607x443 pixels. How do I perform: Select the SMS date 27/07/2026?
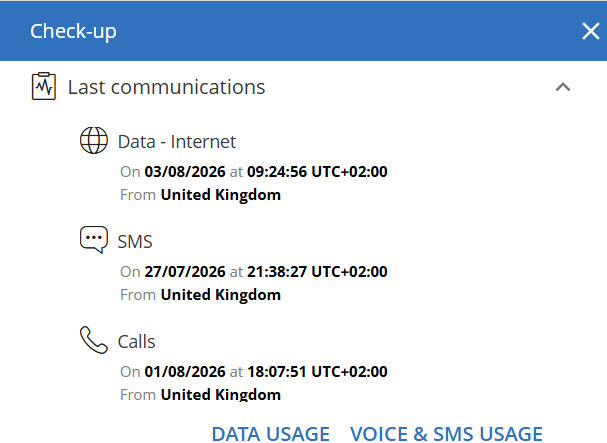pyautogui.click(x=185, y=272)
